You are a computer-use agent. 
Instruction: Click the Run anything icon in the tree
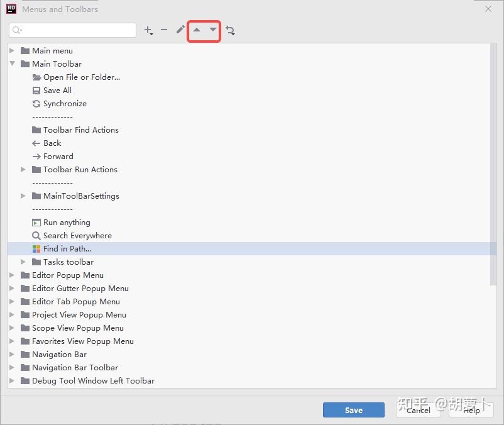tap(38, 222)
